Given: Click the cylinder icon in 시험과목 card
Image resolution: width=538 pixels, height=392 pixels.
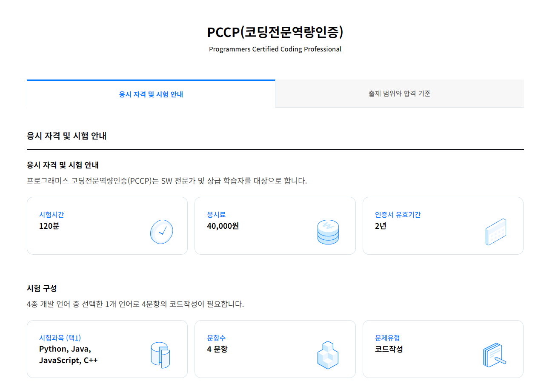Looking at the screenshot, I should pos(160,355).
